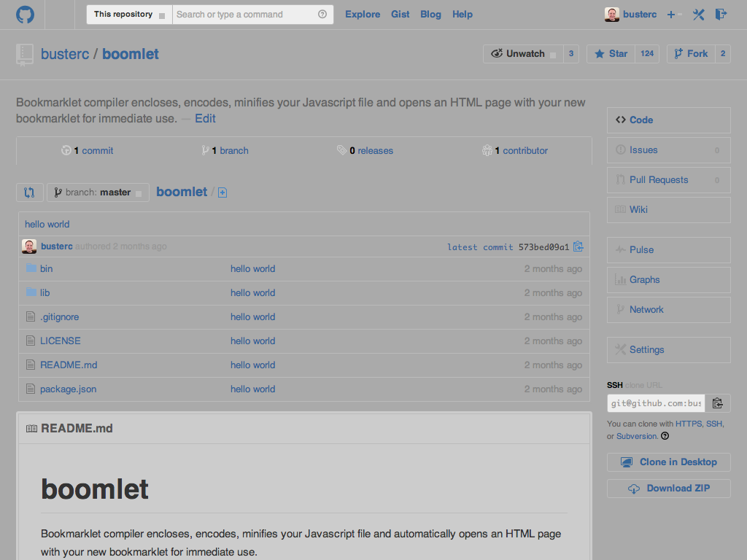The image size is (747, 560).
Task: View the stargazers count 124
Action: (647, 54)
